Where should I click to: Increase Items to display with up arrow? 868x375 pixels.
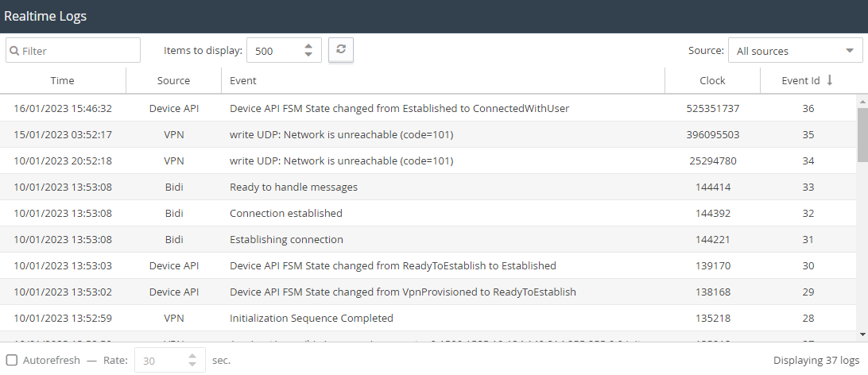309,46
